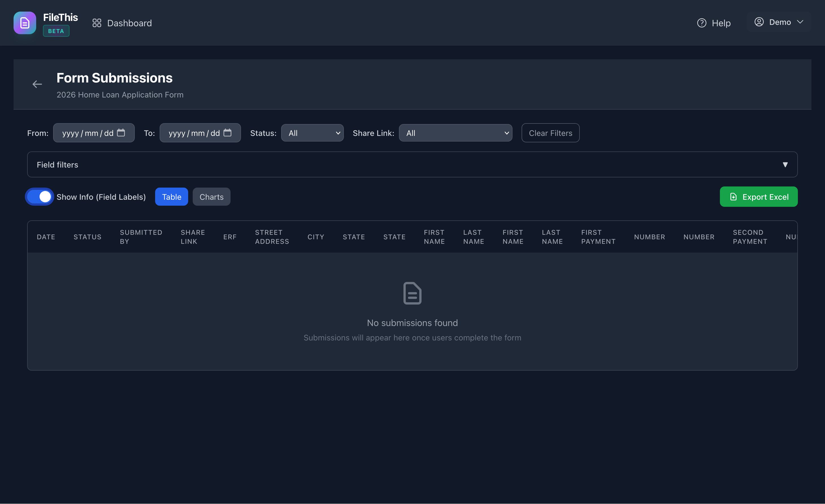Open the Share Link dropdown

coord(455,132)
